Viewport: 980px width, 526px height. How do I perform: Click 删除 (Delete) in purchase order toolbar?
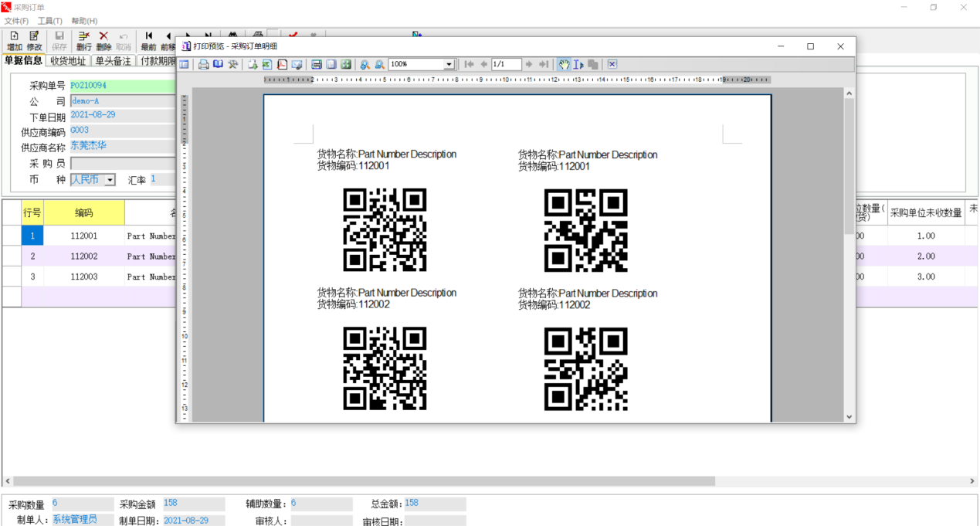tap(103, 42)
